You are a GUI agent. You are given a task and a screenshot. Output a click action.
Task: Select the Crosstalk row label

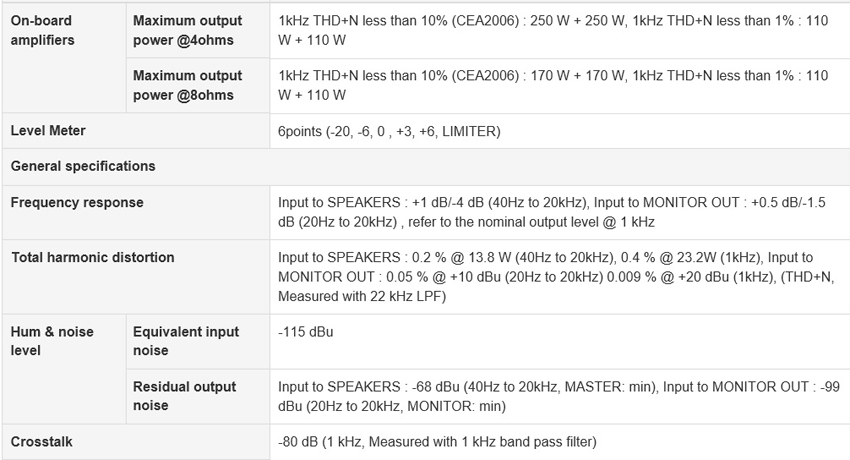[41, 442]
